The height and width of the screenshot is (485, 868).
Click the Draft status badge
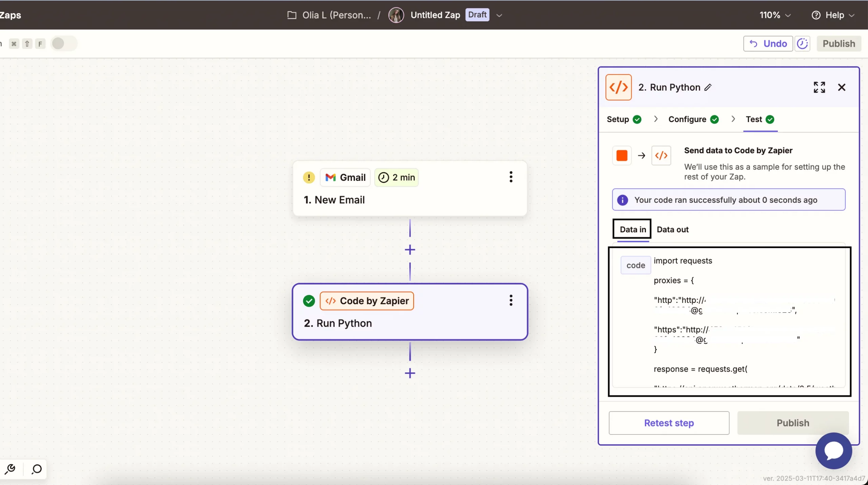click(477, 15)
